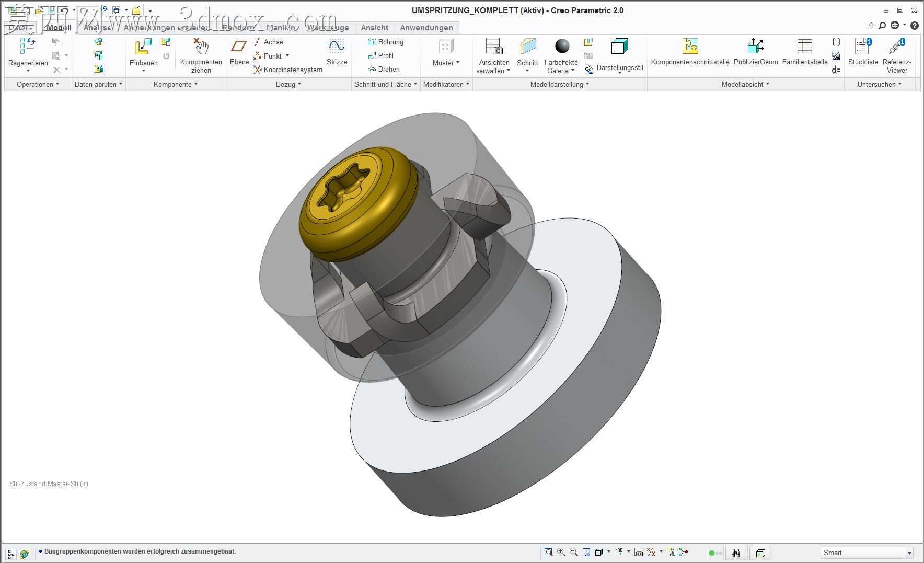Toggle datum display filters icon
The height and width of the screenshot is (563, 924).
pos(651,552)
